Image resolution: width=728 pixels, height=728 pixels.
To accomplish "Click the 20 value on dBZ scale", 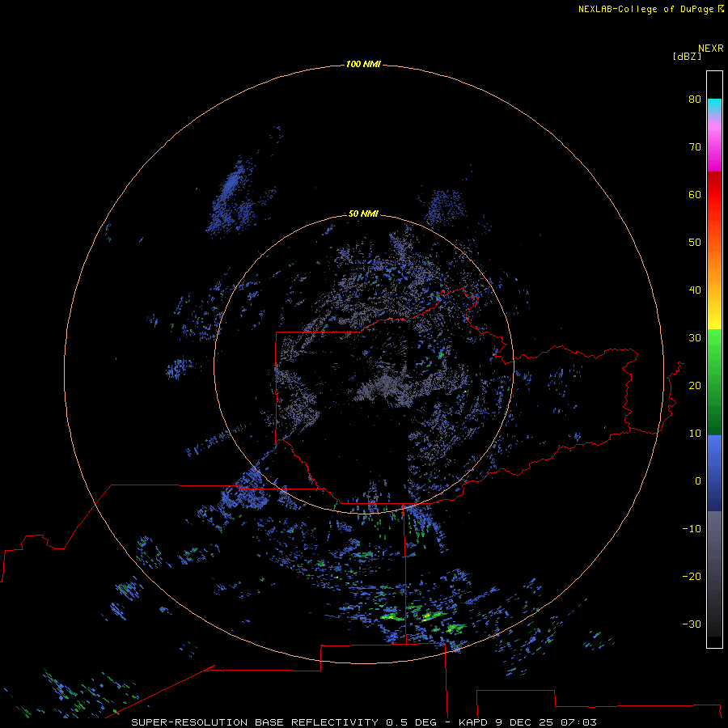I will click(695, 385).
